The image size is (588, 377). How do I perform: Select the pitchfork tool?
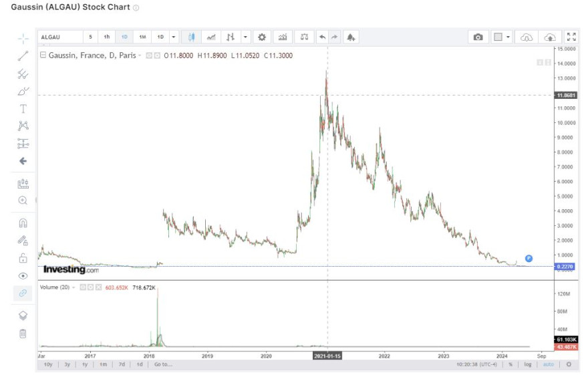[23, 74]
